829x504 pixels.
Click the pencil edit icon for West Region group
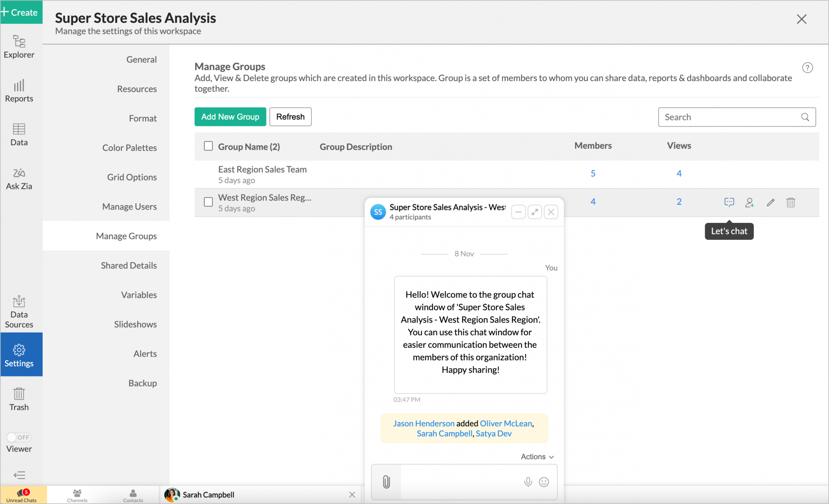pyautogui.click(x=771, y=202)
